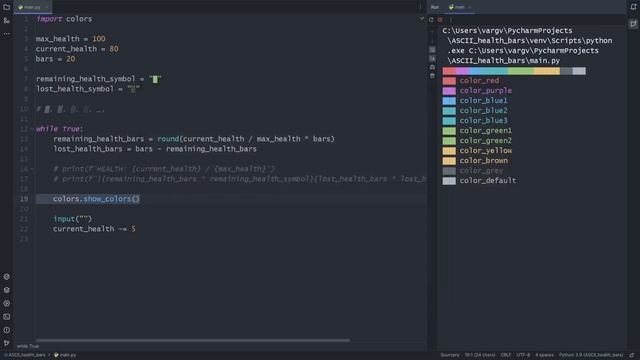
Task: Click the down arrow in Run console gutter
Action: (x=432, y=41)
